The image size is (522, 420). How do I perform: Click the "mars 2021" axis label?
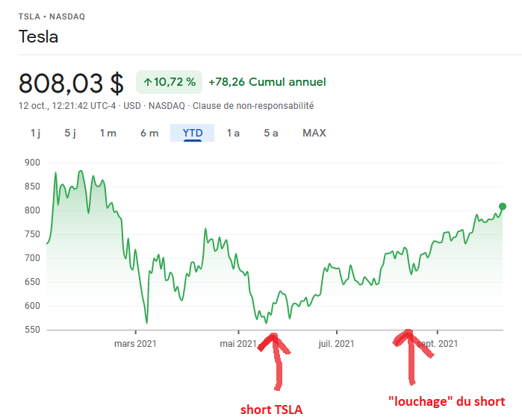click(135, 343)
